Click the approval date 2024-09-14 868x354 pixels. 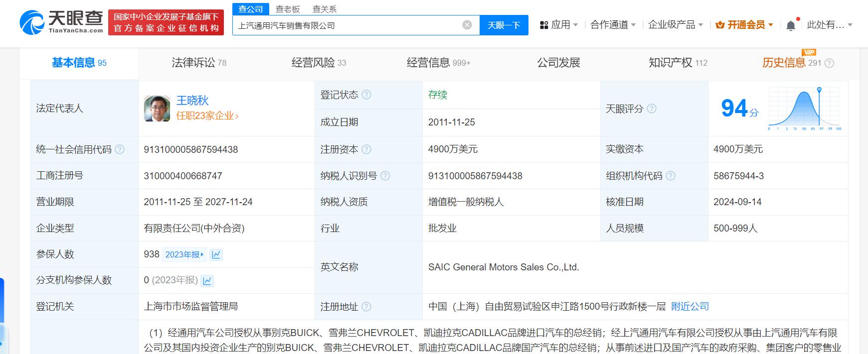(x=737, y=202)
